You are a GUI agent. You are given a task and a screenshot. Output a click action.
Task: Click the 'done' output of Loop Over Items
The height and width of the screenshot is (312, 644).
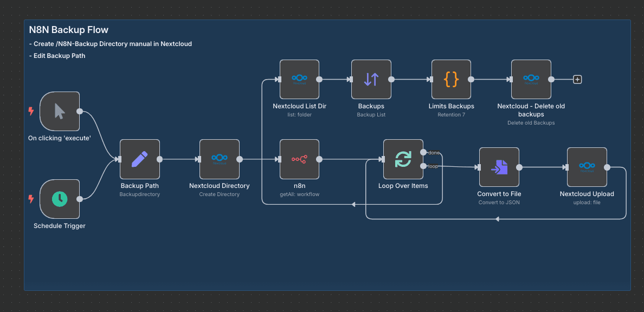(x=423, y=152)
